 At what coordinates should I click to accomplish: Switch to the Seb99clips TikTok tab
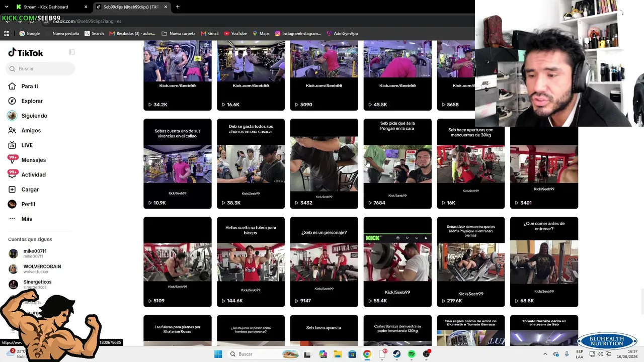click(132, 7)
